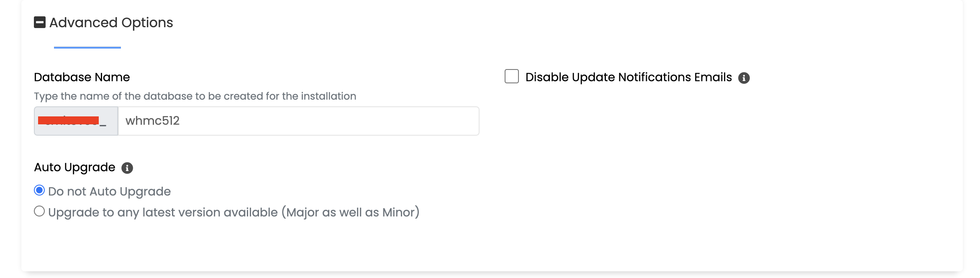
Task: Click the Disable Update Notifications Emails label text
Action: coord(629,77)
